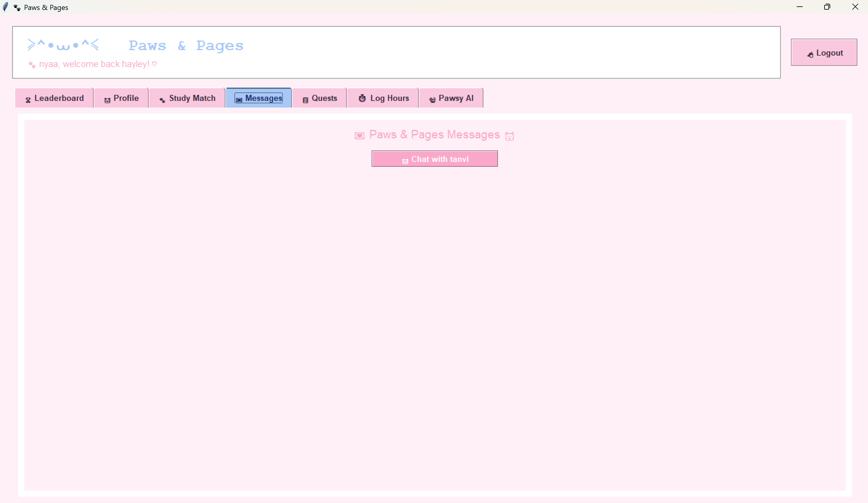Screen dimensions: 868x503
Task: Click the cat face kaomoji logo
Action: click(x=63, y=45)
